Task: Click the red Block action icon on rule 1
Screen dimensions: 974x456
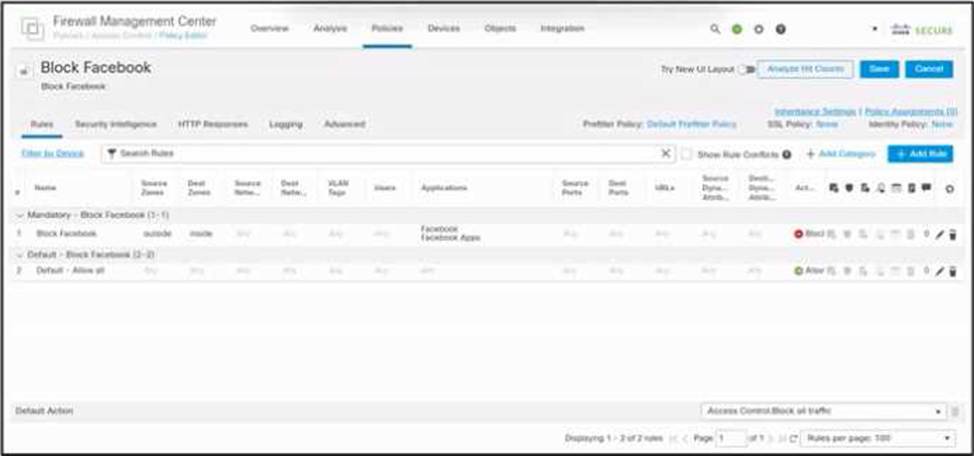Action: point(799,234)
